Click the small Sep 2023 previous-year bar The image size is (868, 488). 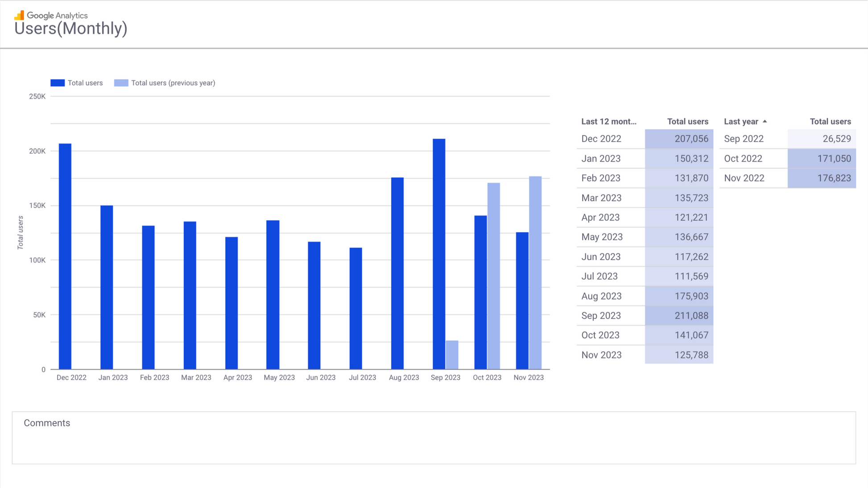(452, 355)
